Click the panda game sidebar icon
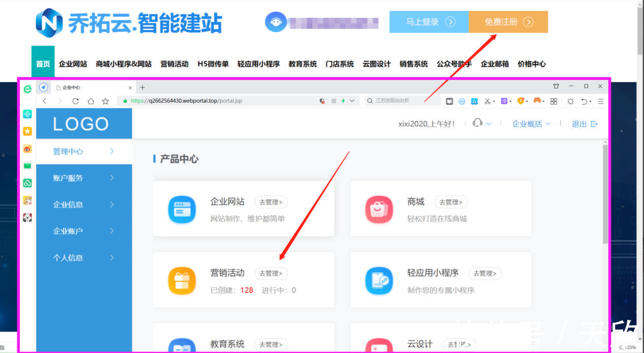The image size is (644, 353). 27,218
